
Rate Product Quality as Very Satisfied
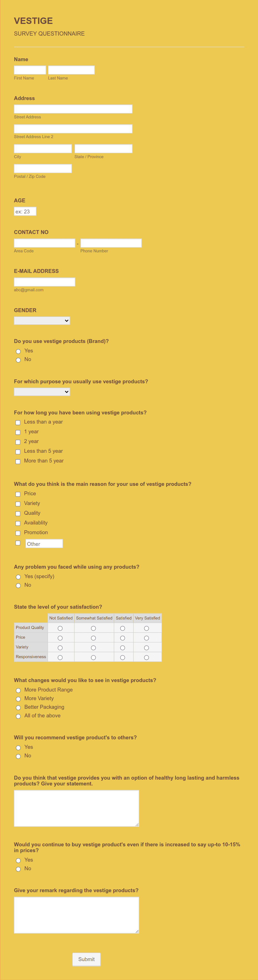click(146, 628)
